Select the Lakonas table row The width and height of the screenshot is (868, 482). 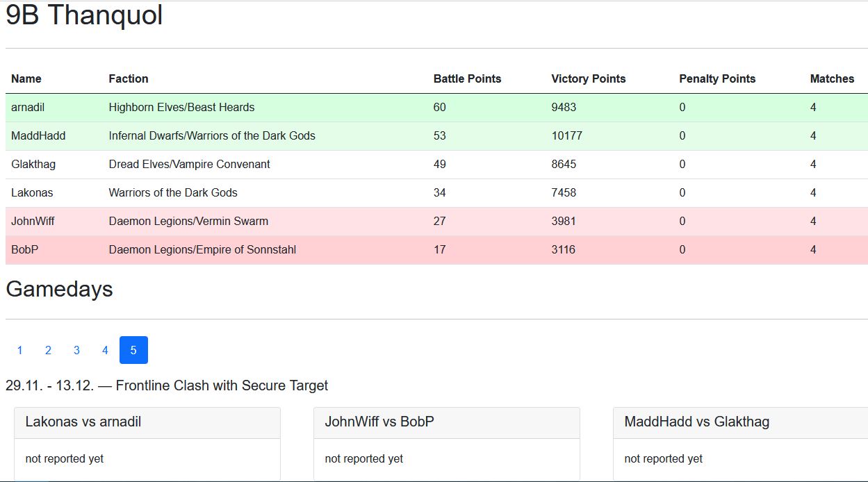32,193
